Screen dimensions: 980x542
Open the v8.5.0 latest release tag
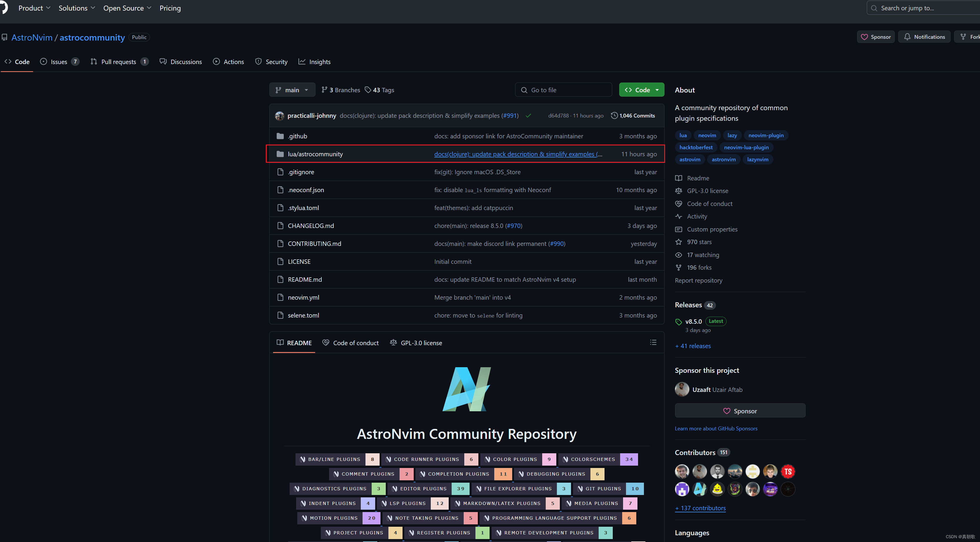(x=694, y=322)
